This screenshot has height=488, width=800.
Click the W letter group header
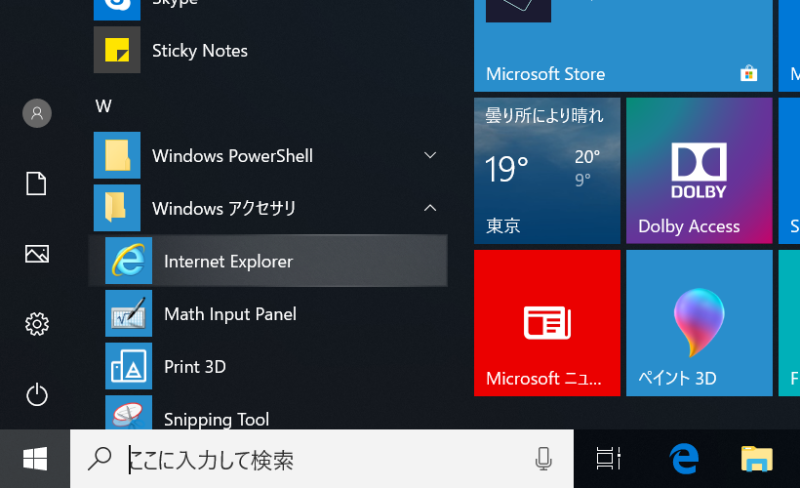click(103, 105)
